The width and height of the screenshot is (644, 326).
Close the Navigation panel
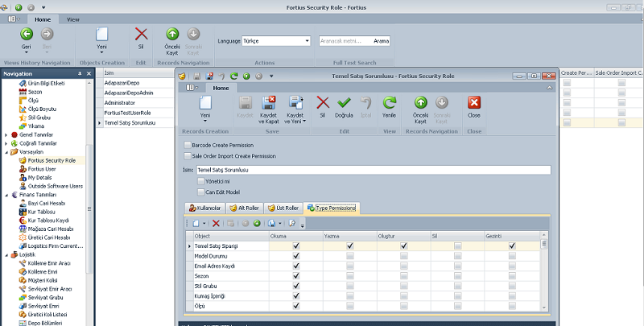(x=89, y=73)
